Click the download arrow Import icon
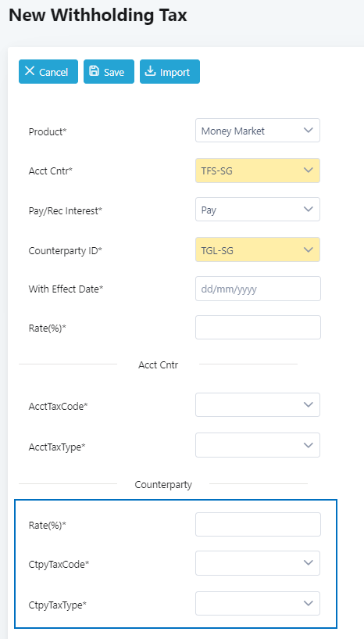Viewport: 364px width, 639px height. (151, 71)
